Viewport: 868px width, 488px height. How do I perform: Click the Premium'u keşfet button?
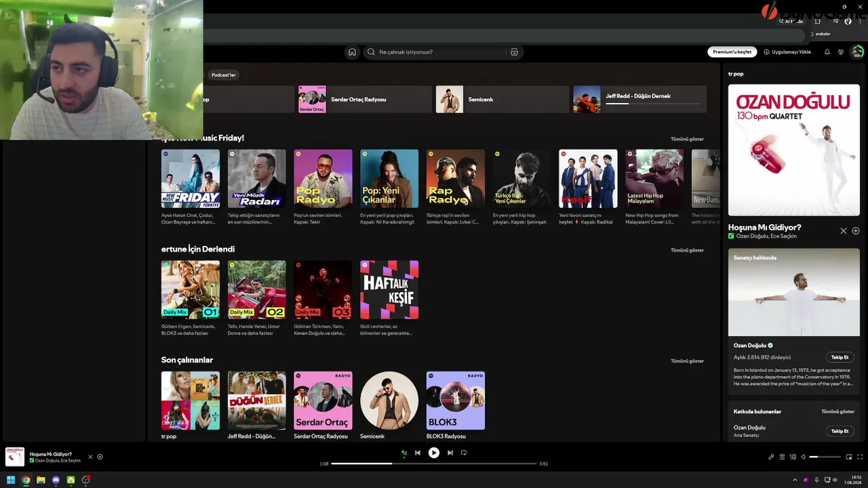(x=732, y=52)
